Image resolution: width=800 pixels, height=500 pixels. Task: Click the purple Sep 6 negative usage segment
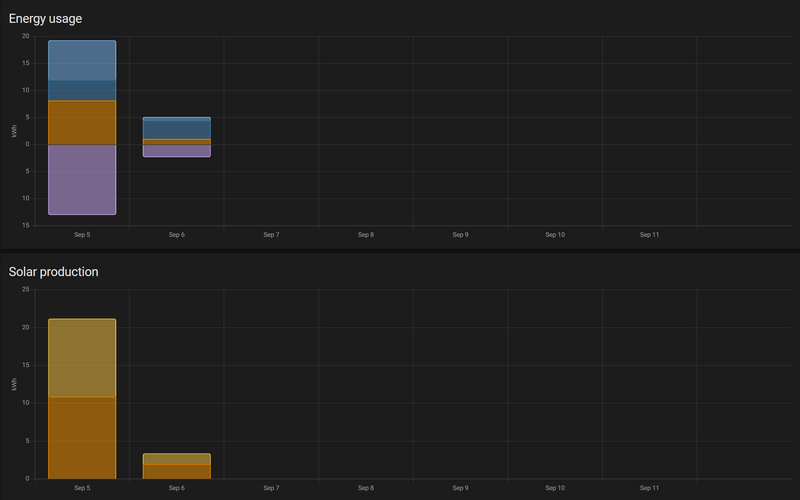(x=177, y=151)
